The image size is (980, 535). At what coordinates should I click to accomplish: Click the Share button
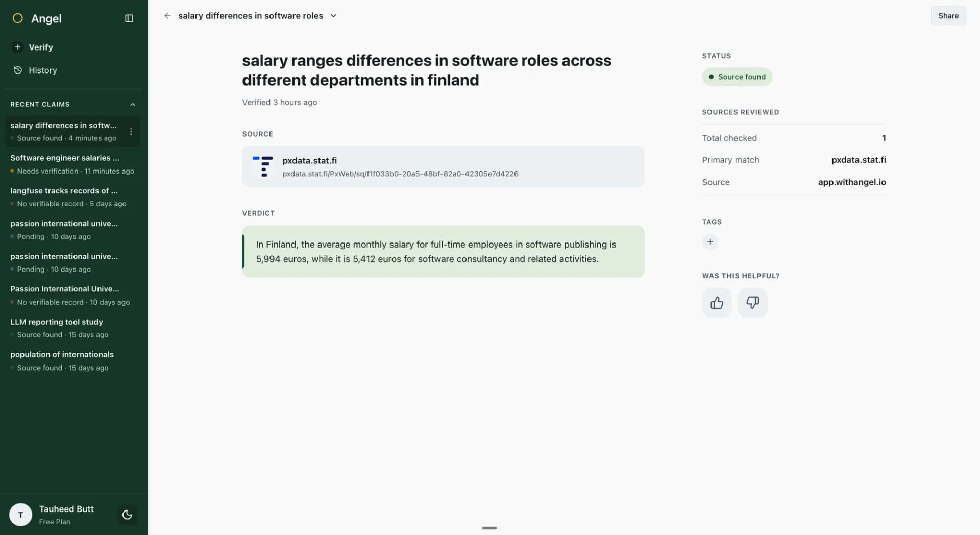948,16
